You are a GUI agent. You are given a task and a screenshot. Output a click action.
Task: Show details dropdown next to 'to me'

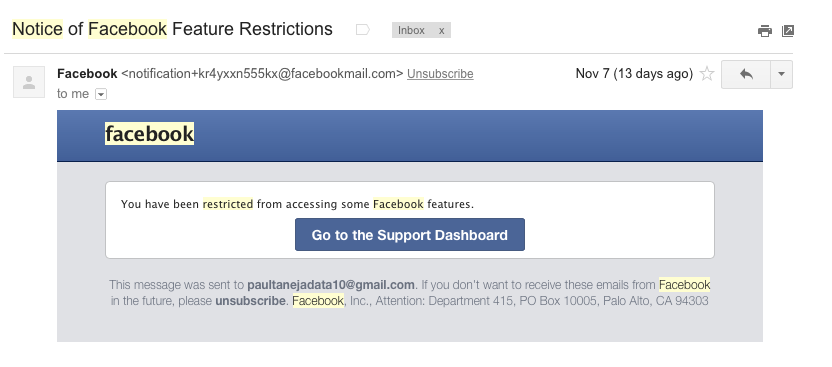(101, 94)
